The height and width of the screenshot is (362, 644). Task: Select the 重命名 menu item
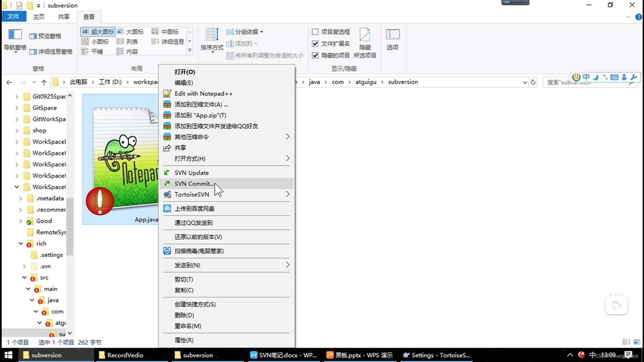[x=188, y=326]
